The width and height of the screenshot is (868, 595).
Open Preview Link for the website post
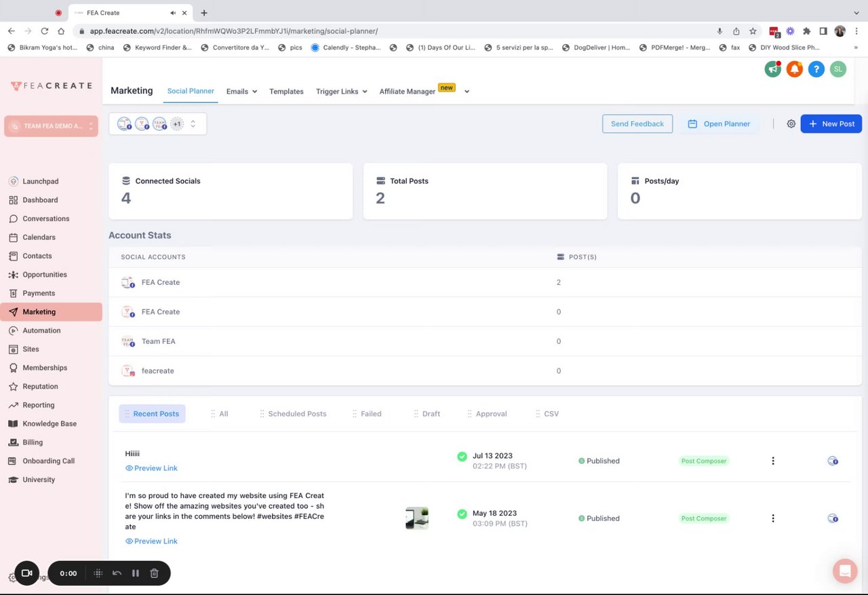tap(151, 541)
